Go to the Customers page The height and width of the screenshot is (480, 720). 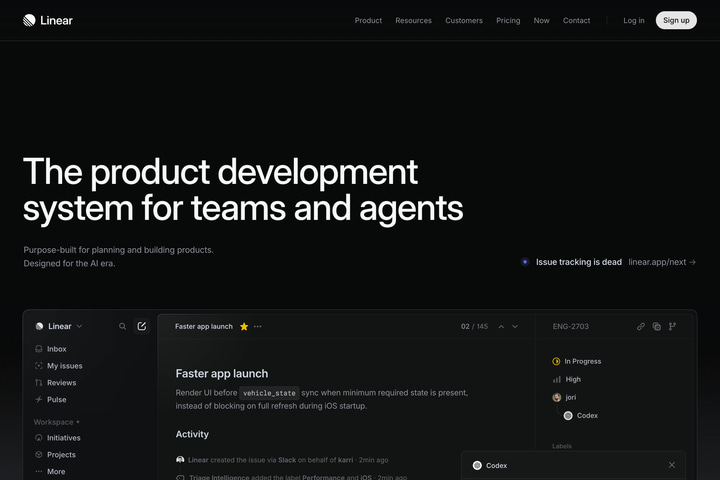point(464,20)
